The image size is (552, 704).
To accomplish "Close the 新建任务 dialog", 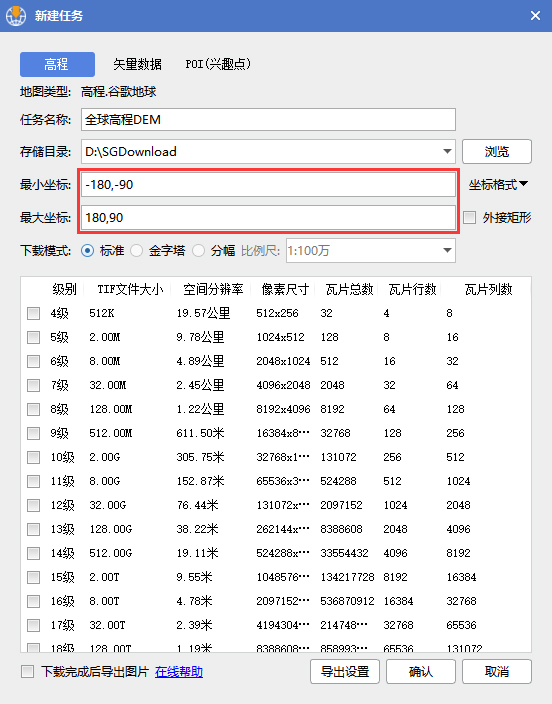I will 535,16.
